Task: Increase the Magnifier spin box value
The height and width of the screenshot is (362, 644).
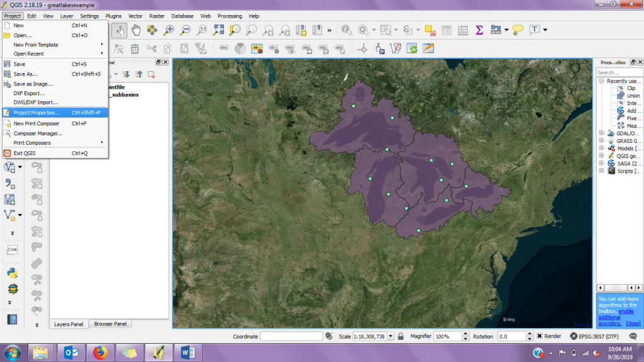Action: tap(465, 334)
